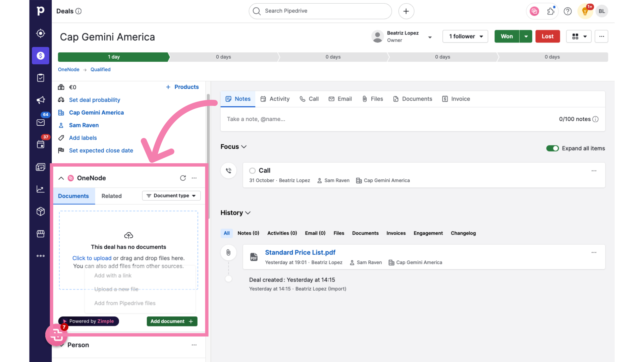Open the puzzle-piece apps icon

click(x=551, y=11)
